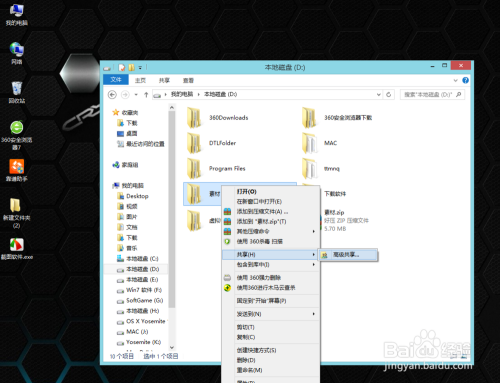Click navigation pane scrollbar down arrow

pos(172,348)
